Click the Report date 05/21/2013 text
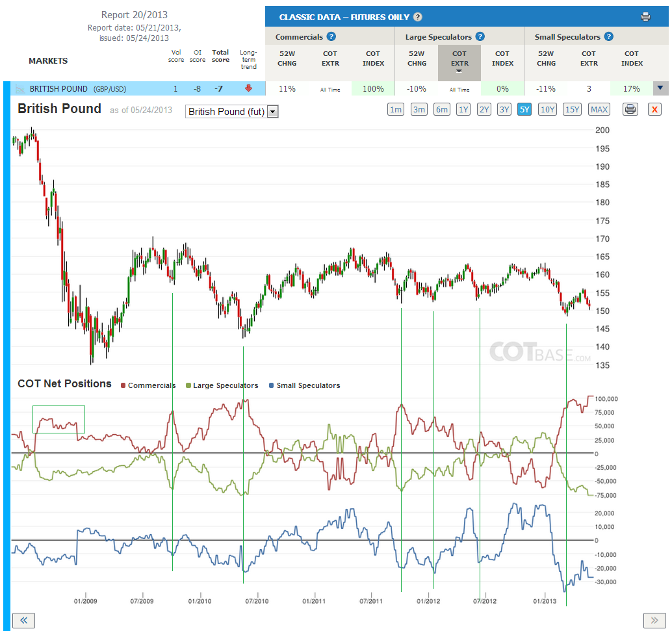Screen dimensions: 672x631 pyautogui.click(x=134, y=27)
